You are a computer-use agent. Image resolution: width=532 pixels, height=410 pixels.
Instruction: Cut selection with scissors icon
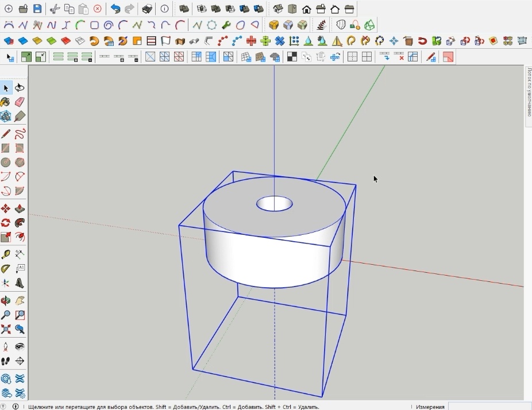[55, 9]
